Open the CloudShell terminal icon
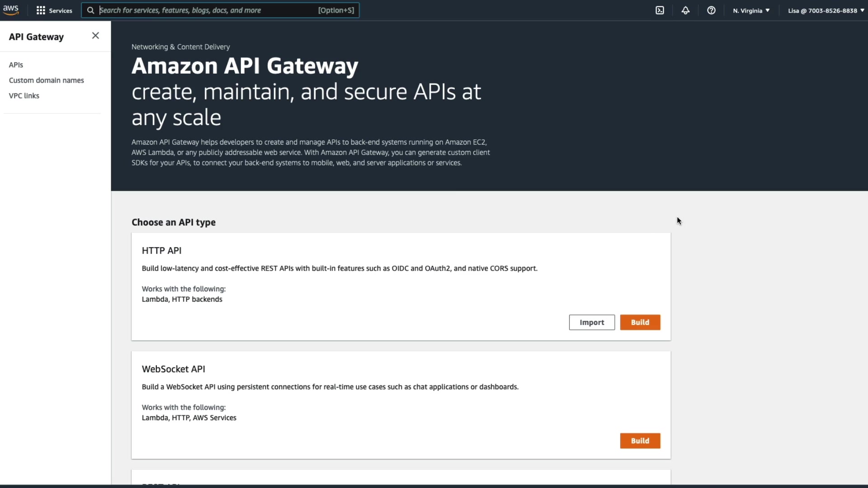Viewport: 868px width, 488px height. click(x=660, y=10)
